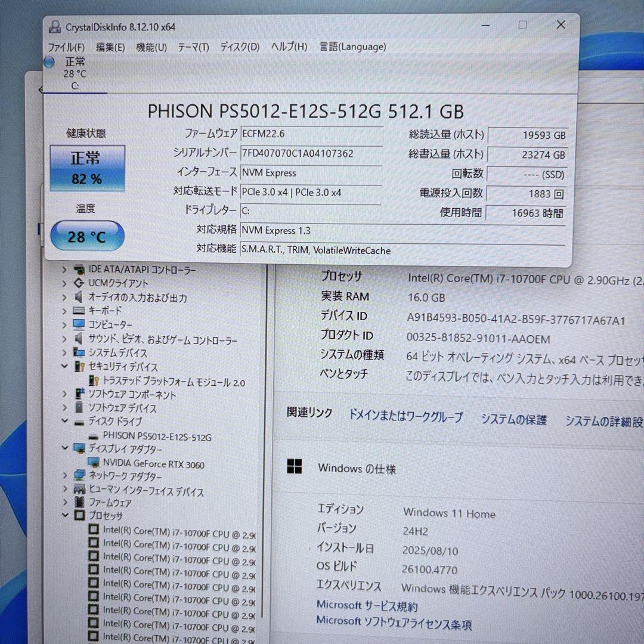644x644 pixels.
Task: Open the ディスク(D) menu
Action: 240,47
